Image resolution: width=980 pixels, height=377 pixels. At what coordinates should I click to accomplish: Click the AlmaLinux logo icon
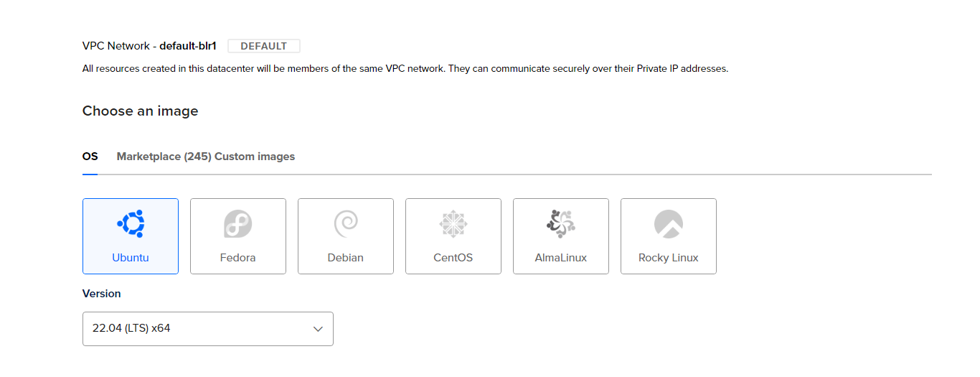point(561,224)
